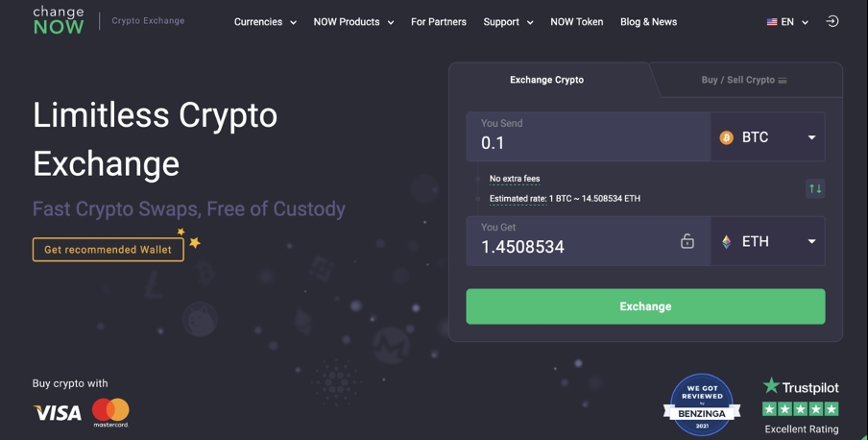868x440 pixels.
Task: Click Get recommended Wallet button
Action: [x=108, y=250]
